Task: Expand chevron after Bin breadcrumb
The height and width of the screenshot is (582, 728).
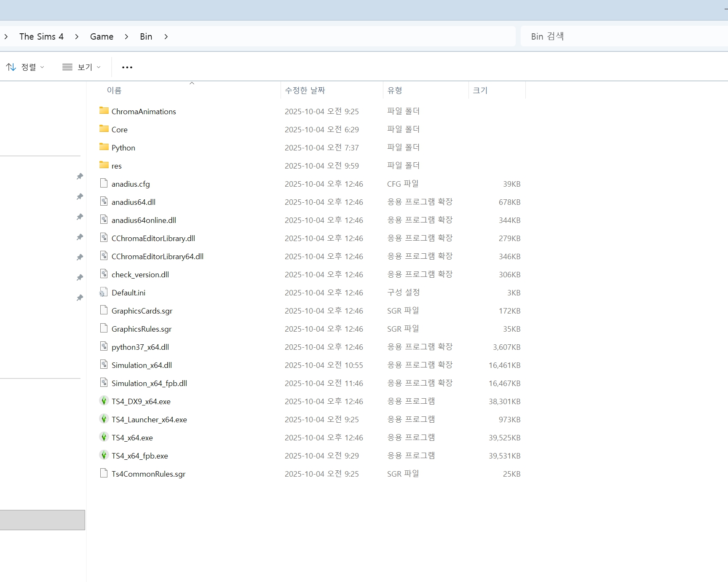Action: [166, 37]
